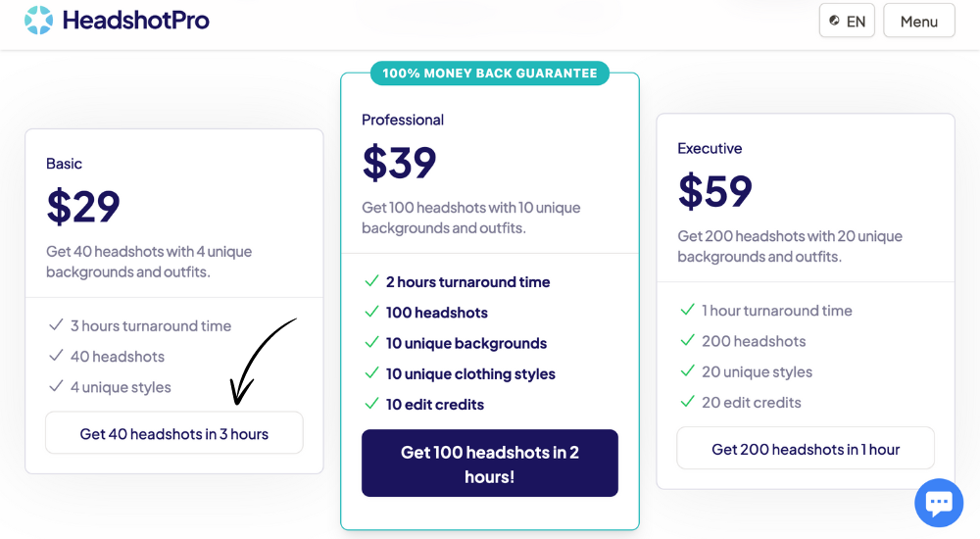The width and height of the screenshot is (980, 539).
Task: Click checkmark beside 20 unique styles
Action: click(x=688, y=370)
